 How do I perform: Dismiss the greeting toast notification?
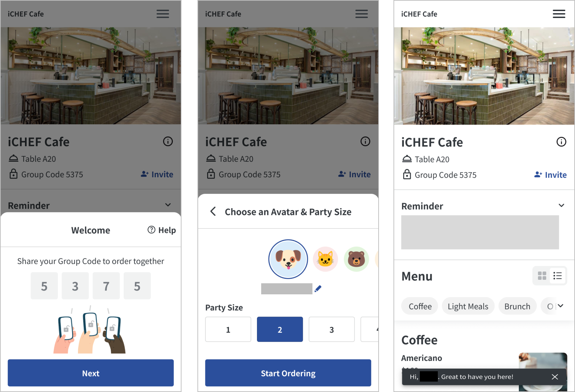555,377
